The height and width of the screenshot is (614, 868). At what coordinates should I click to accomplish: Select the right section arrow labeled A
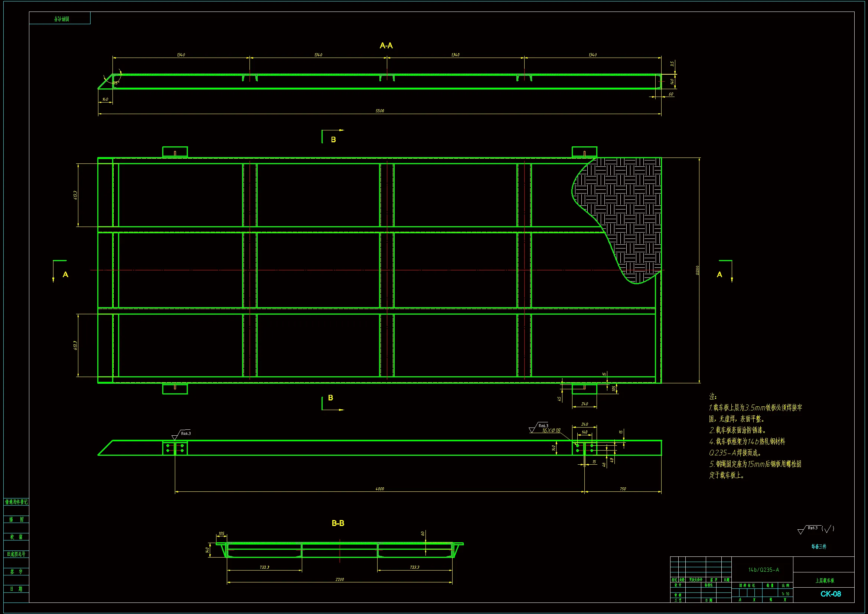point(720,274)
